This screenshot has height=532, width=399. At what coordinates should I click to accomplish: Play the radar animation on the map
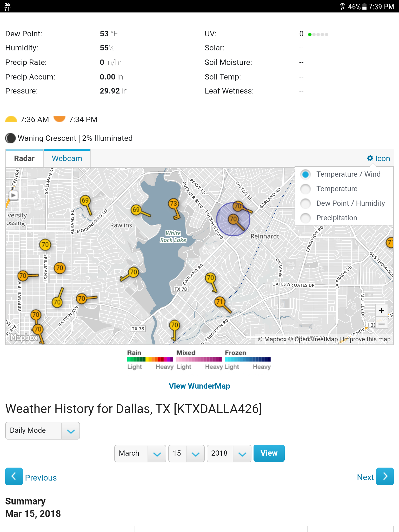coord(14,195)
